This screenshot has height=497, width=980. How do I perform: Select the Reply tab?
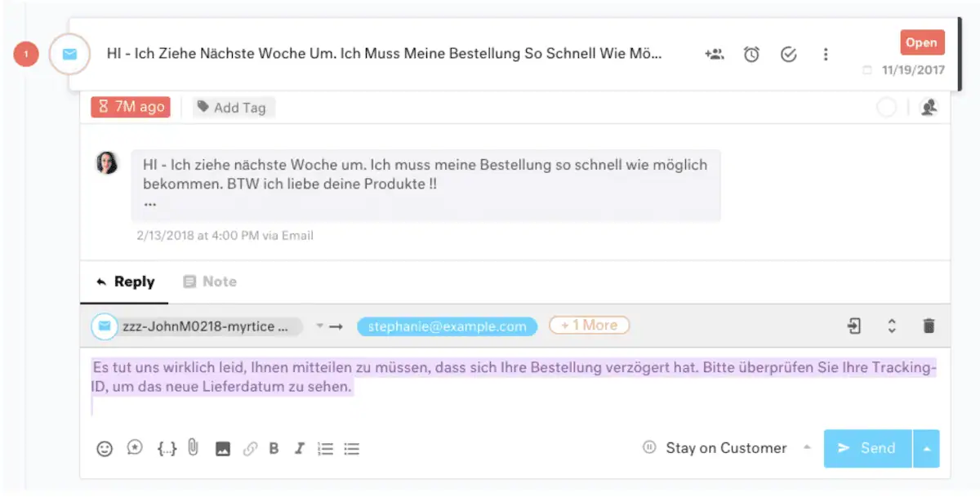point(125,282)
